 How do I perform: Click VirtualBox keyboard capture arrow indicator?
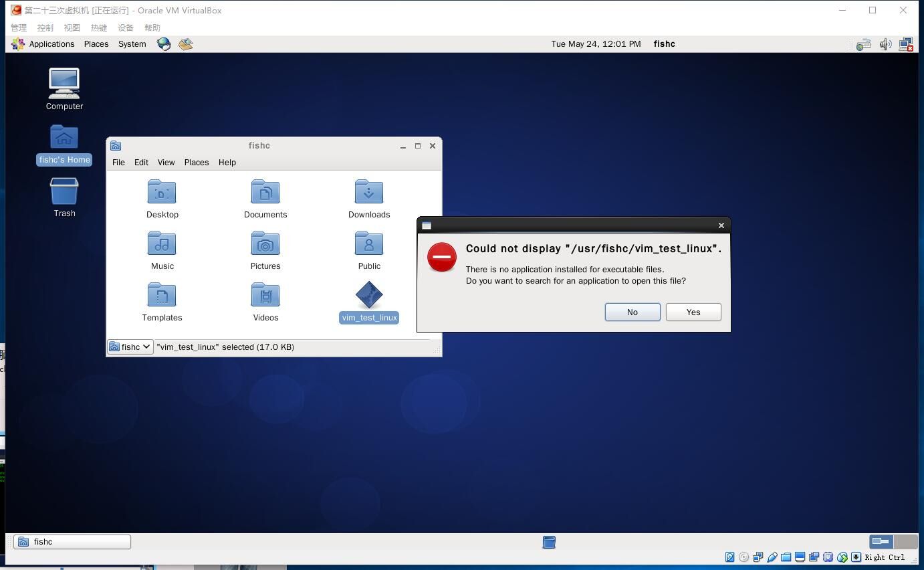(x=856, y=557)
